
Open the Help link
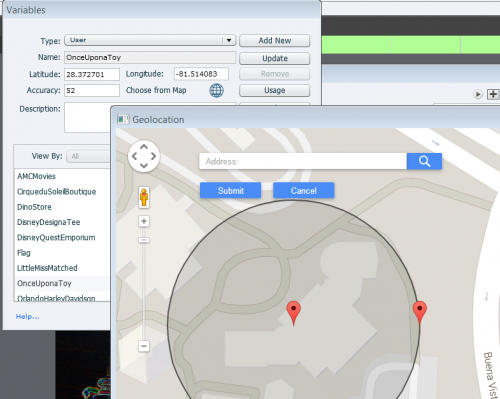[28, 317]
